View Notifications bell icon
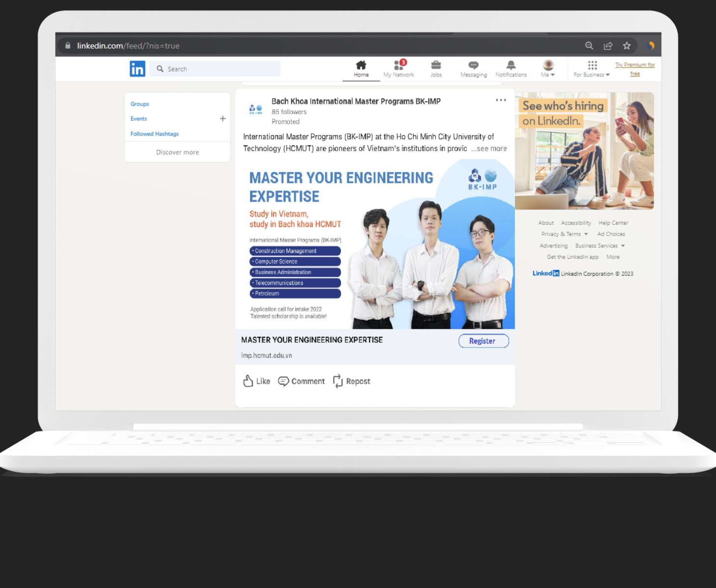This screenshot has width=716, height=588. click(x=511, y=66)
